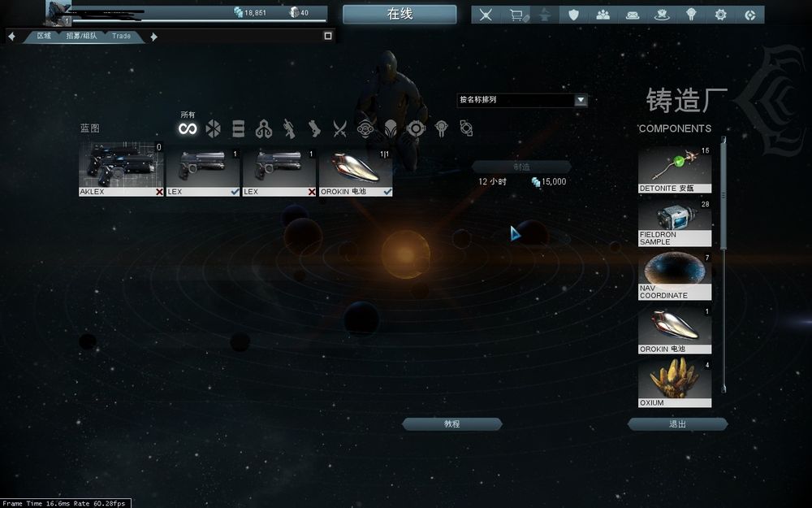
Task: Filter blueprints by the round goggled-face icon
Action: pyautogui.click(x=365, y=128)
